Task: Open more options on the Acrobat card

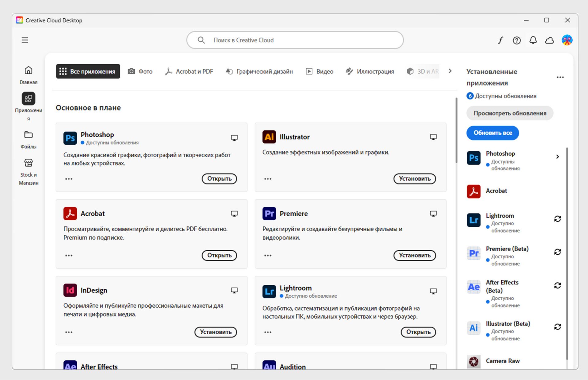Action: (69, 255)
